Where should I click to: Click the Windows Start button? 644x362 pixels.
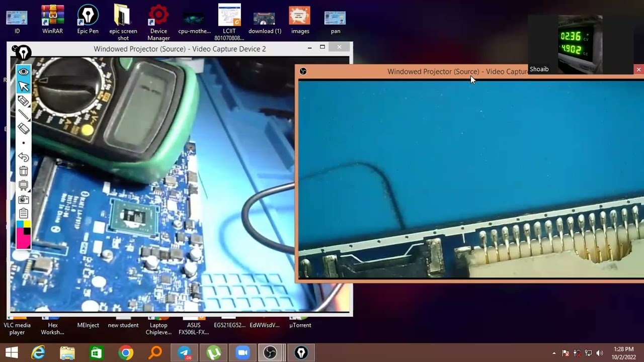click(x=12, y=353)
